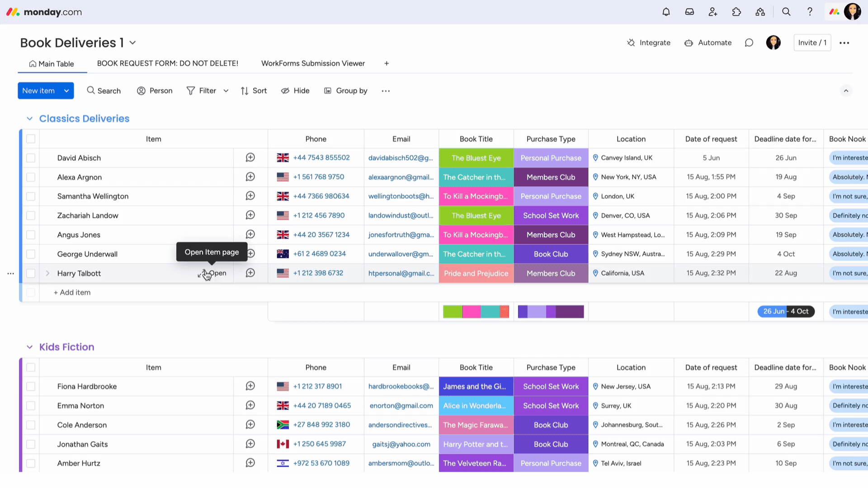Start conversation for Harry Talbott
Viewport: 868px width, 488px height.
pyautogui.click(x=250, y=273)
